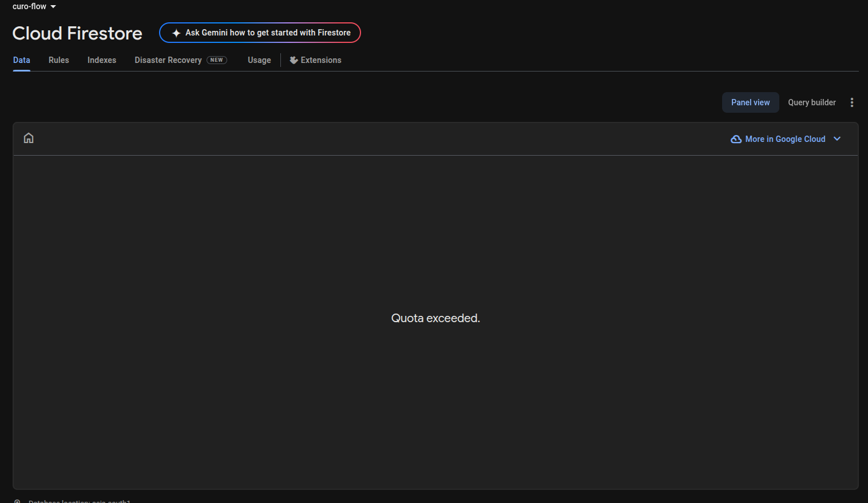Click the Ask Gemini Firestore button
868x503 pixels.
pyautogui.click(x=260, y=33)
